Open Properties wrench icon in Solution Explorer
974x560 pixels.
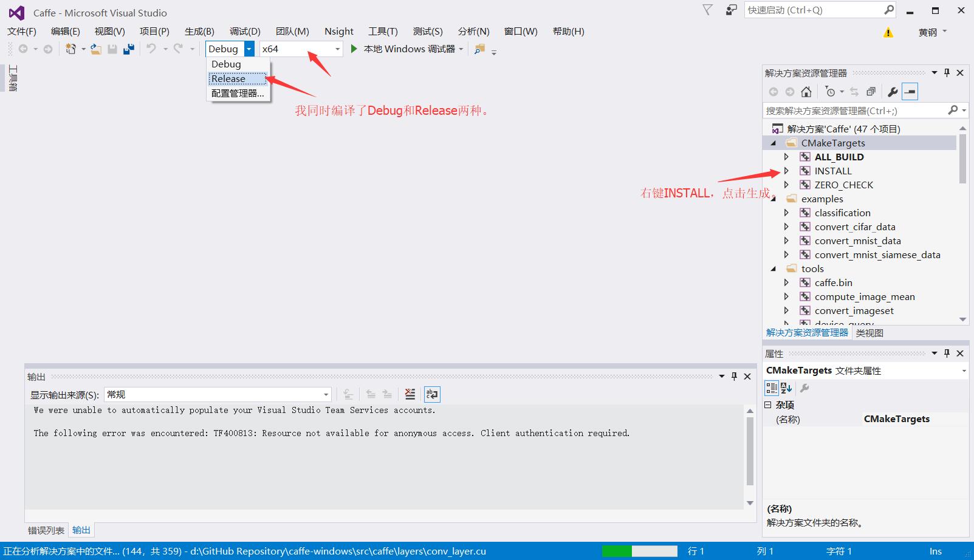[893, 92]
